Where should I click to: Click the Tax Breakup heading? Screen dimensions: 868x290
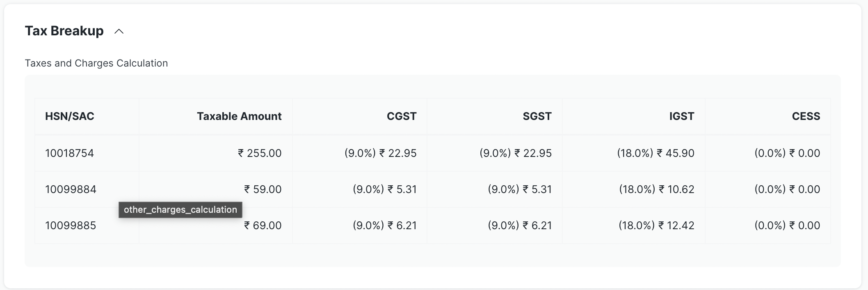tap(64, 31)
